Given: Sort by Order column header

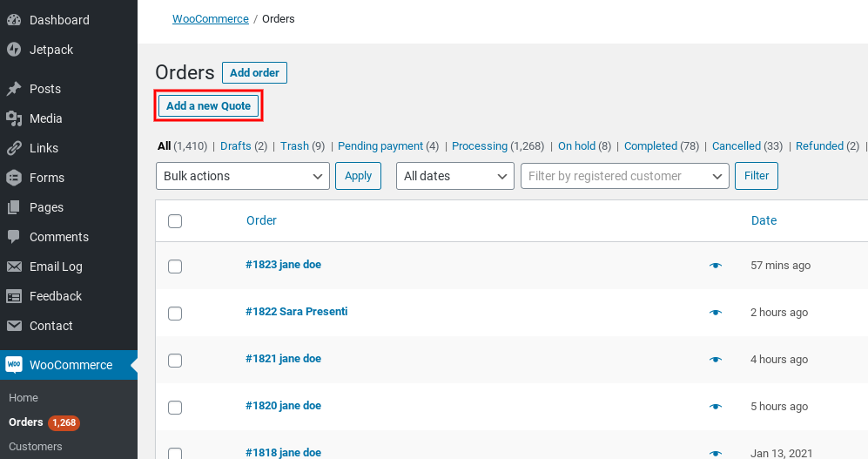Looking at the screenshot, I should 261,220.
